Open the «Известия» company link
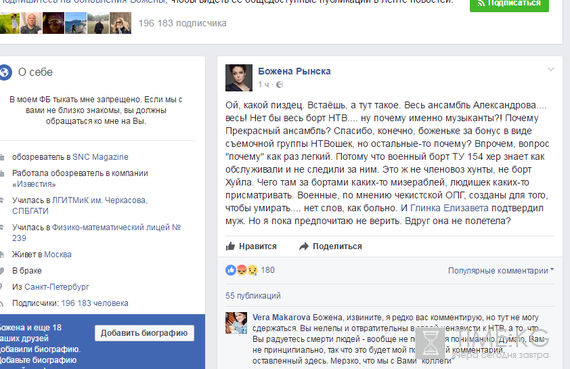Screen dimensions: 570x369 click(x=34, y=184)
